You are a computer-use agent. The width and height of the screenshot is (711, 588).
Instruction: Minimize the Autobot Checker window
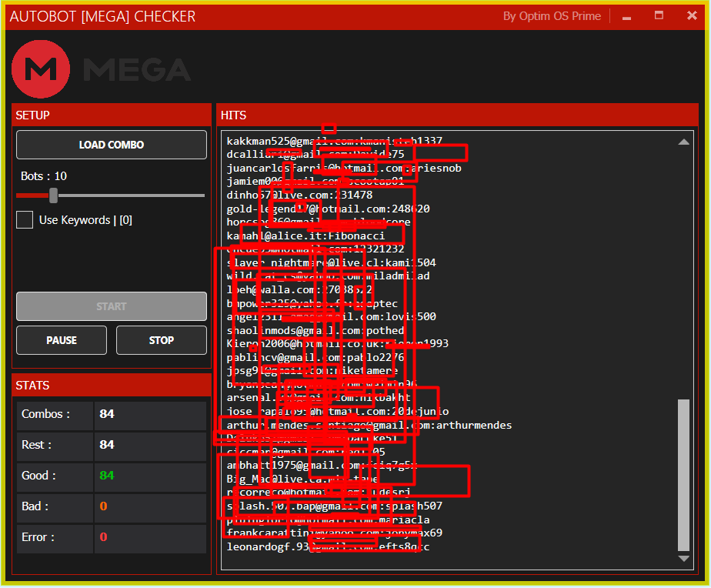coord(626,17)
